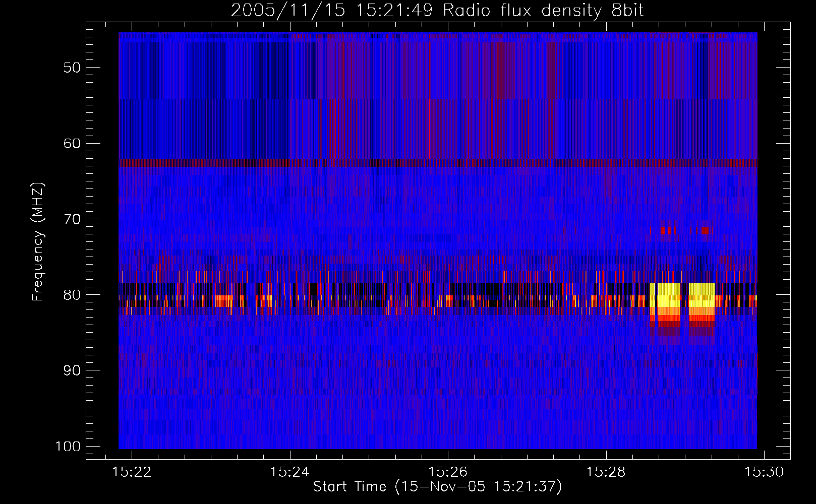Click the 15:28 time tick label
This screenshot has height=504, width=816.
point(606,472)
